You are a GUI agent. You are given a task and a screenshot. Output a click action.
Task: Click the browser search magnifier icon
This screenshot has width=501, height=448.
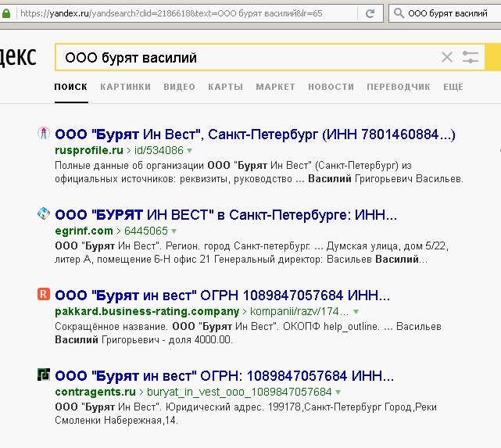click(x=399, y=13)
